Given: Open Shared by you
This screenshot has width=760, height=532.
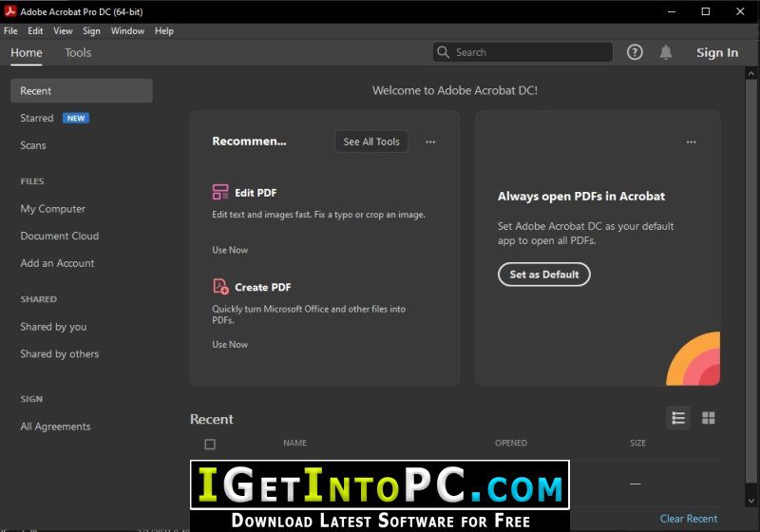Looking at the screenshot, I should tap(53, 327).
